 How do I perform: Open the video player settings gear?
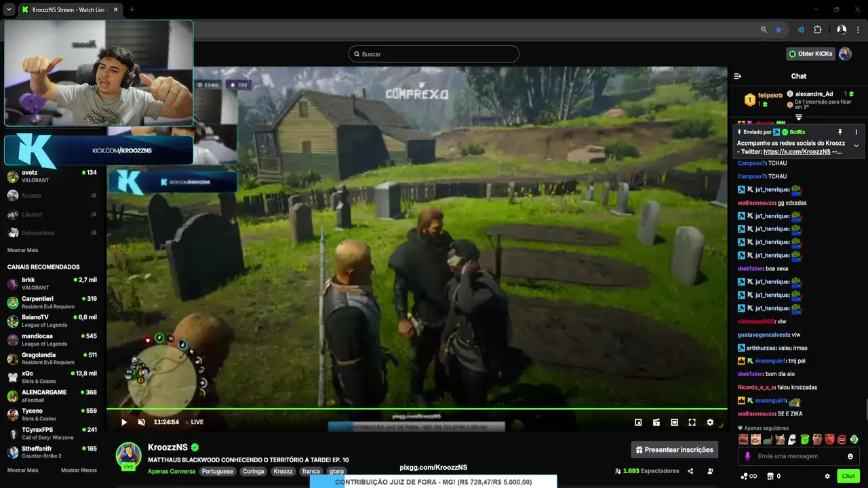(710, 422)
